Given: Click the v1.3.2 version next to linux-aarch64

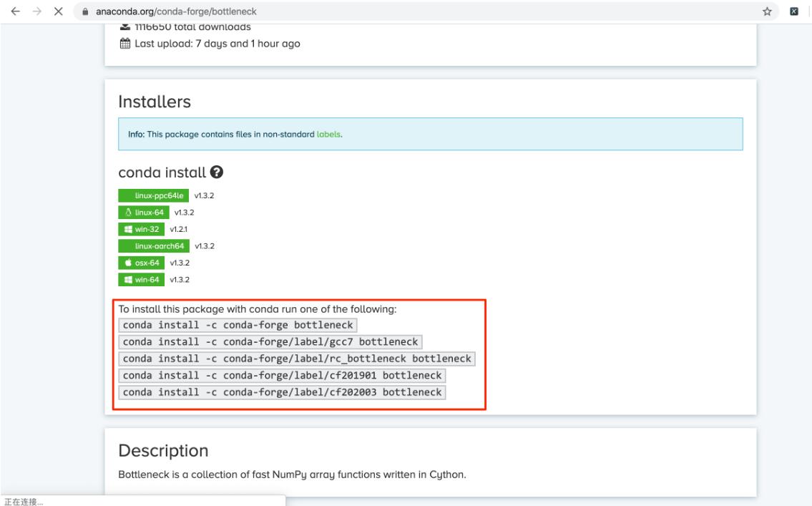Looking at the screenshot, I should (x=205, y=246).
